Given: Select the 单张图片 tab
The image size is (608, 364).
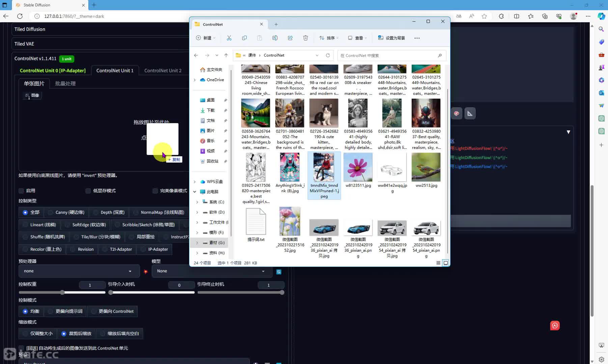Looking at the screenshot, I should pos(34,83).
